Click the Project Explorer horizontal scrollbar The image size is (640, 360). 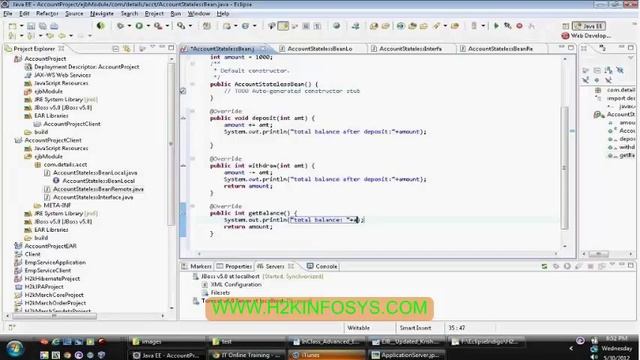(54, 316)
